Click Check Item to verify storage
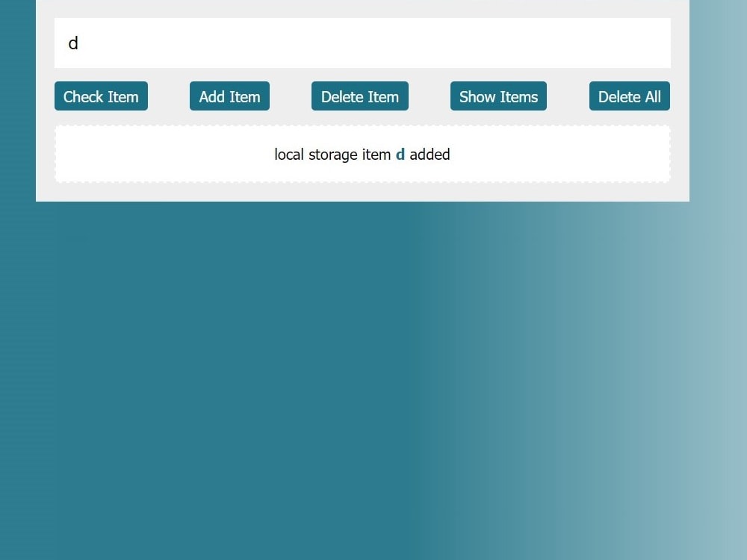The height and width of the screenshot is (560, 747). tap(101, 96)
